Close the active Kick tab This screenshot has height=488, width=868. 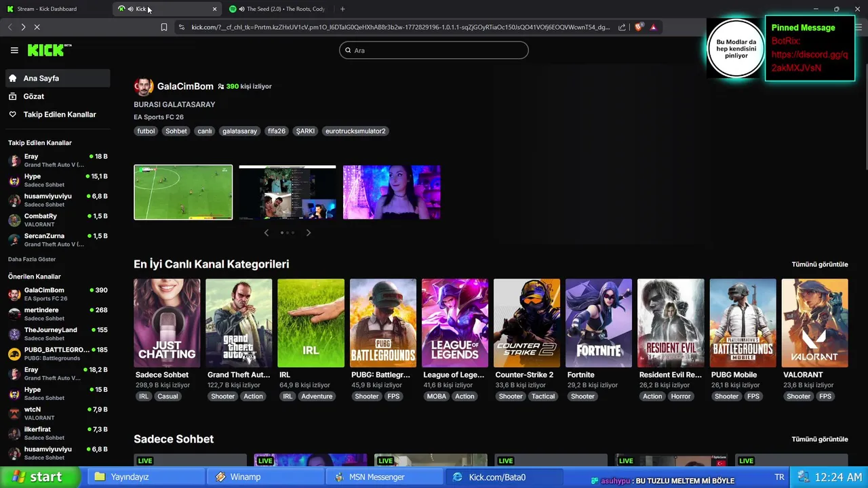215,9
